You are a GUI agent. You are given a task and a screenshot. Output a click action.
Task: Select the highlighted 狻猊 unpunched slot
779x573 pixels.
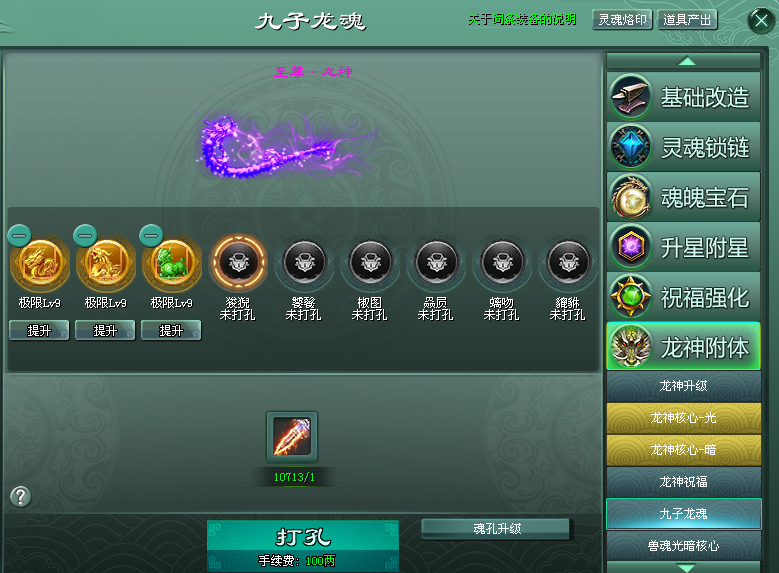[238, 262]
